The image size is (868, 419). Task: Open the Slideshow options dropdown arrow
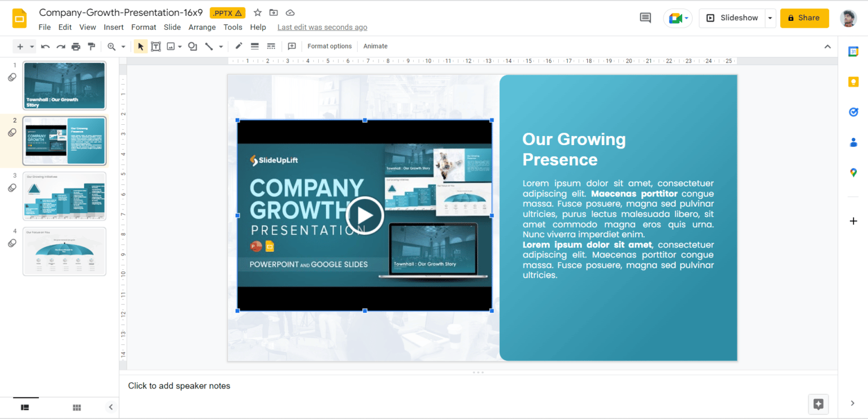770,18
